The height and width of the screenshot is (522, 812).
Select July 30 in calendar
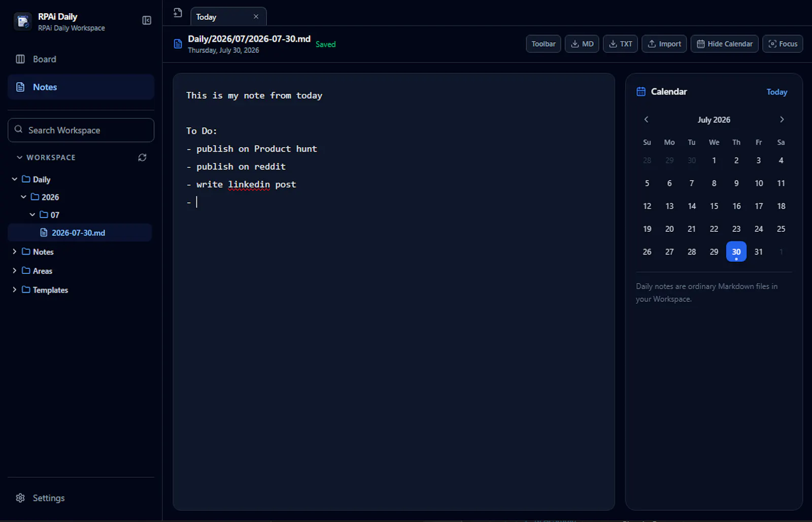click(736, 252)
